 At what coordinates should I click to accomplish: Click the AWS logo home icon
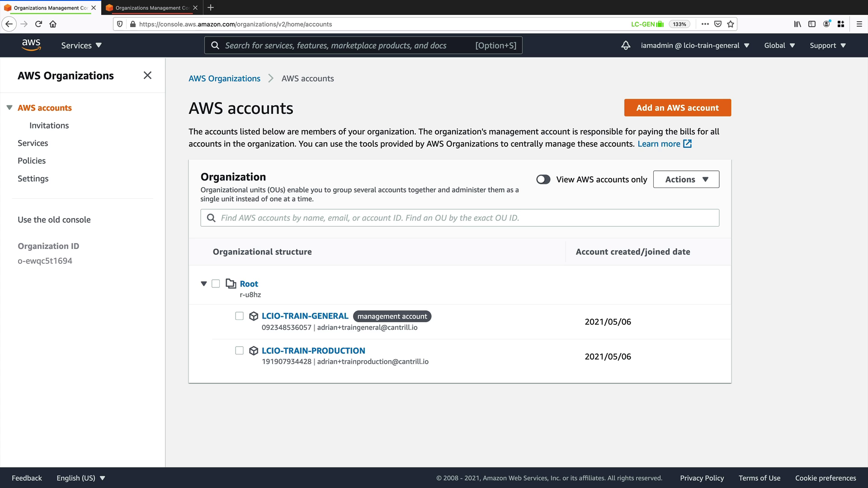[31, 45]
